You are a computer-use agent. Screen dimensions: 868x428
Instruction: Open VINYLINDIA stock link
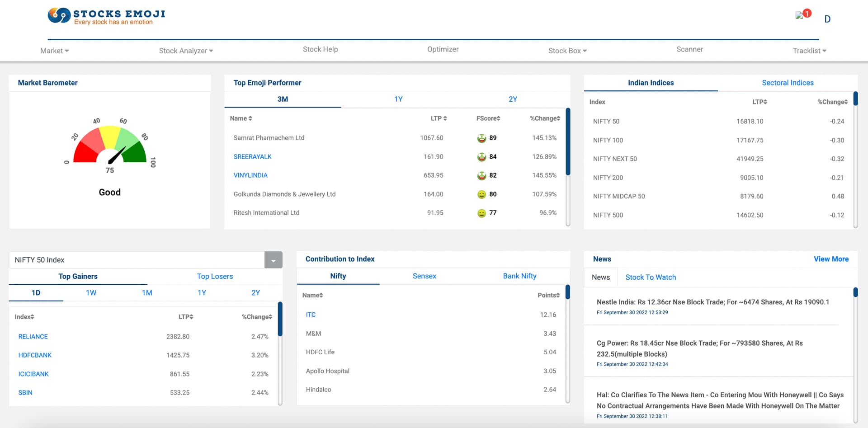click(x=250, y=175)
